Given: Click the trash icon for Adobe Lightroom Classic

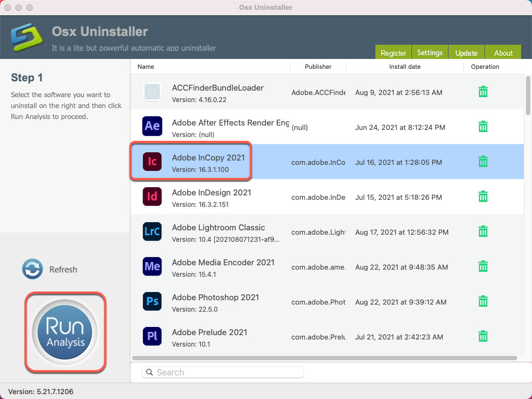Looking at the screenshot, I should [483, 231].
